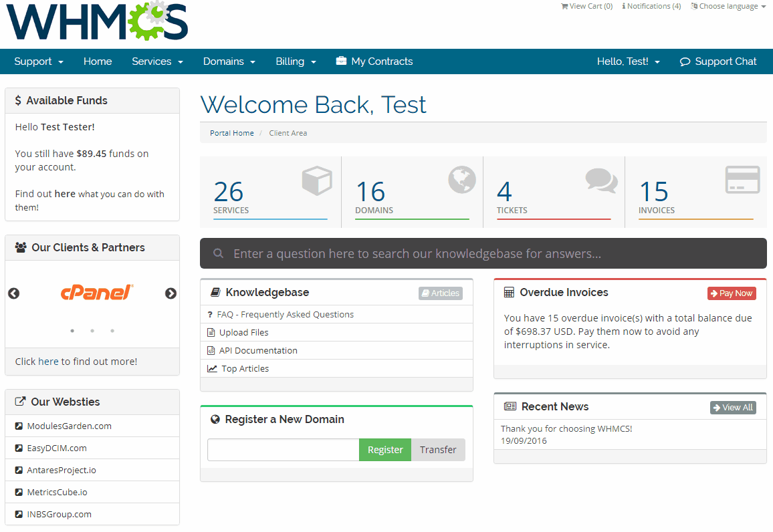
Task: Click the knowledgebase search field
Action: (483, 254)
